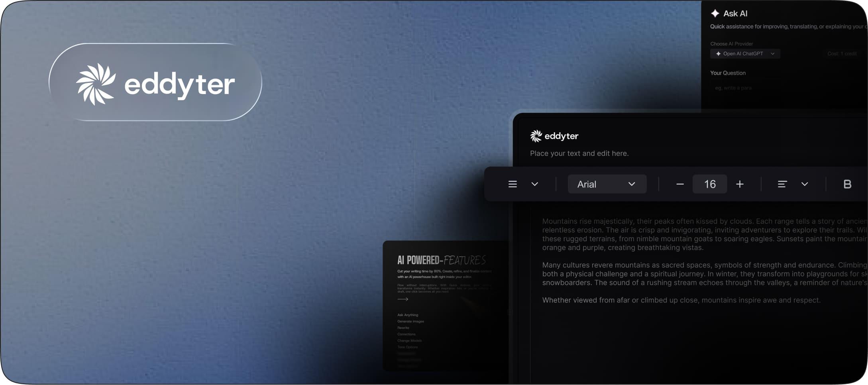Click the text alignment icon
Viewport: 868px width, 385px height.
tap(782, 184)
